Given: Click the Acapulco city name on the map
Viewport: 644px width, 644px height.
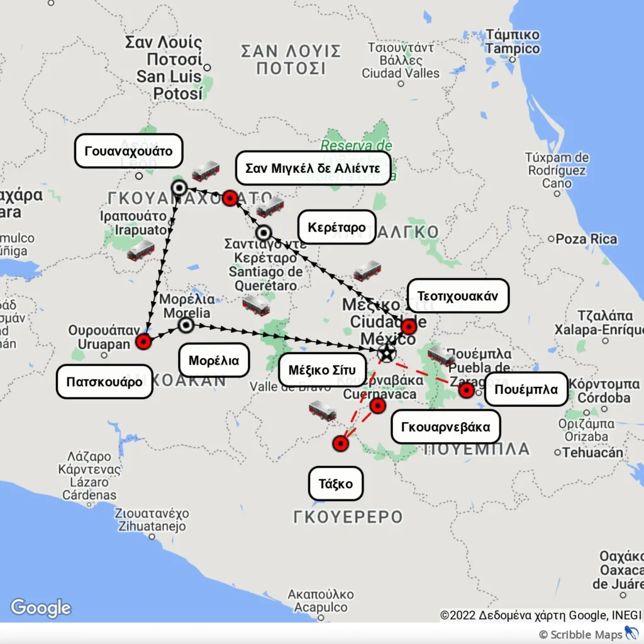Looking at the screenshot, I should [321, 608].
